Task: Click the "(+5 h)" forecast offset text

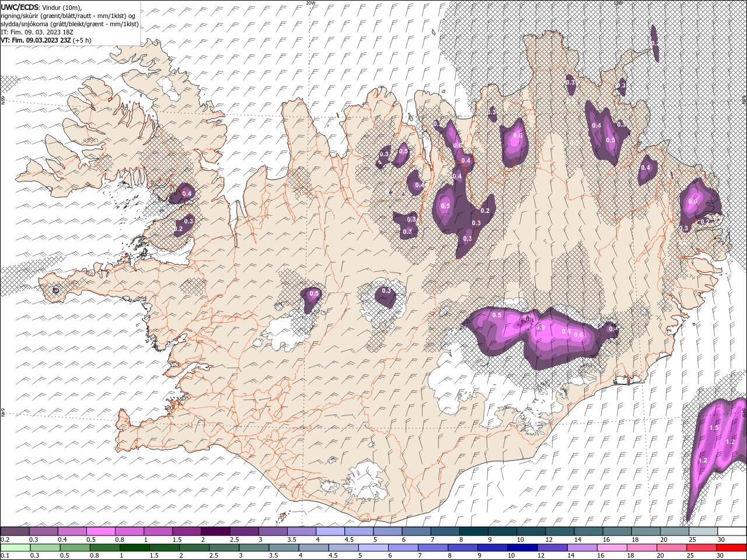Action: (82, 40)
